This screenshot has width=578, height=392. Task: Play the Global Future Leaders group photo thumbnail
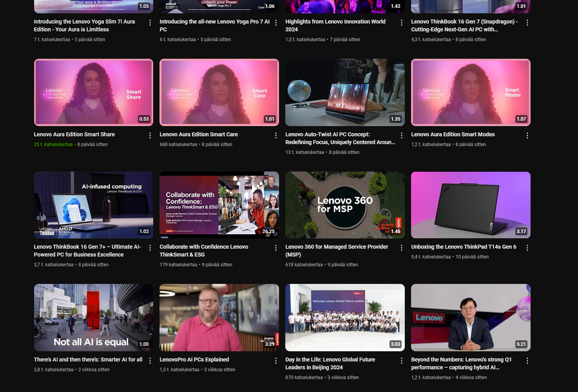pyautogui.click(x=345, y=318)
